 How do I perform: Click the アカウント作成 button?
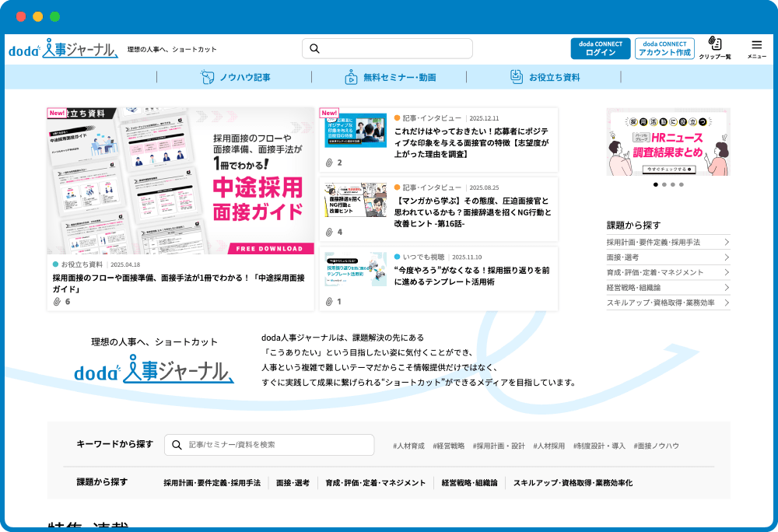[x=664, y=48]
